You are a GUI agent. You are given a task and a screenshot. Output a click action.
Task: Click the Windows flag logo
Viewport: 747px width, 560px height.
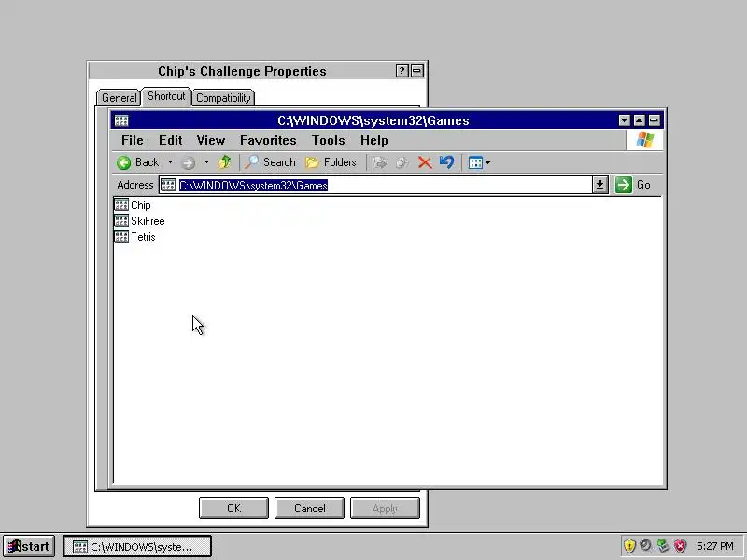644,140
